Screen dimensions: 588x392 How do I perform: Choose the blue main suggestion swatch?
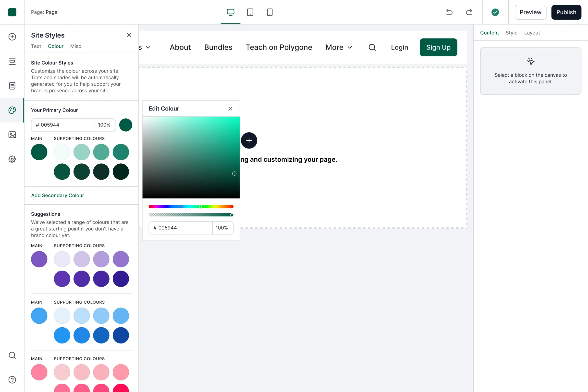pyautogui.click(x=39, y=316)
